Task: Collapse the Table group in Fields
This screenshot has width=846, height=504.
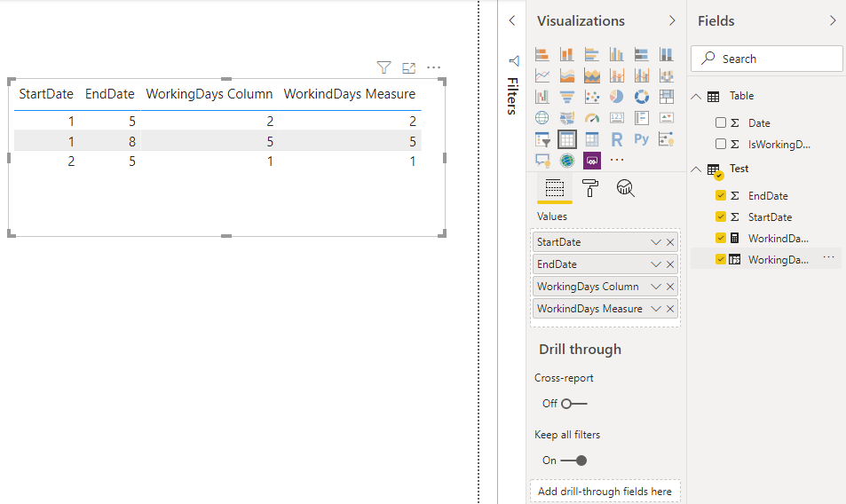Action: (696, 97)
